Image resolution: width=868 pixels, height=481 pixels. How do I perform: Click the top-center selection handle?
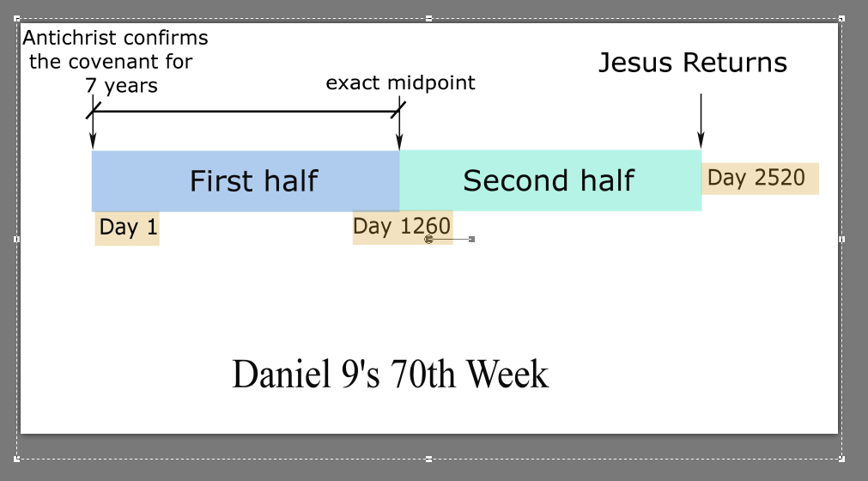pos(429,19)
